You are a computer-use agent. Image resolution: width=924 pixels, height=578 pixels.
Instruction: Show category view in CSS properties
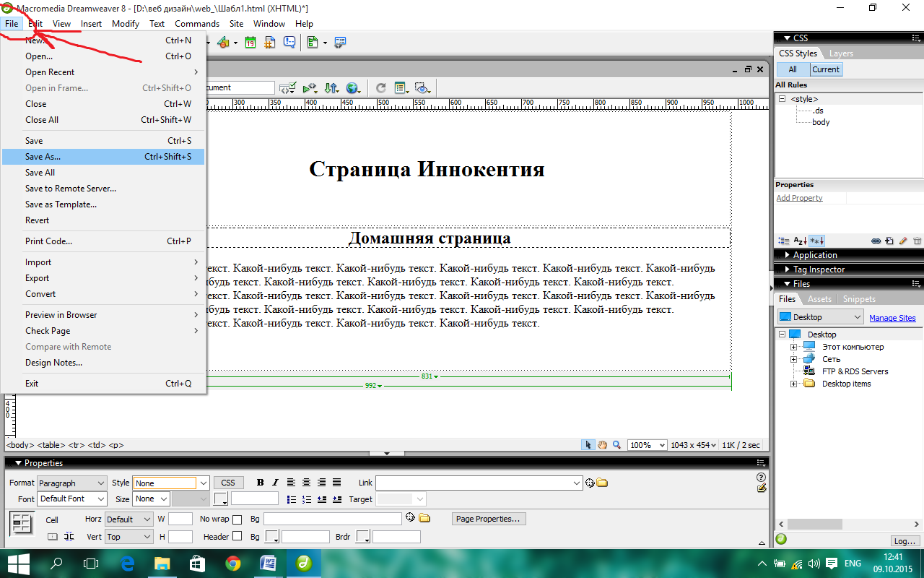point(783,241)
